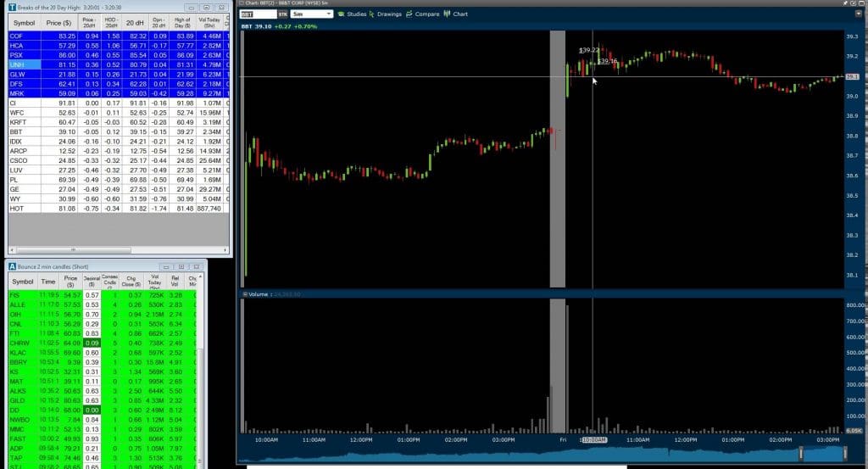
Task: Maximize the Bounce 2 min candles window
Action: 181,266
